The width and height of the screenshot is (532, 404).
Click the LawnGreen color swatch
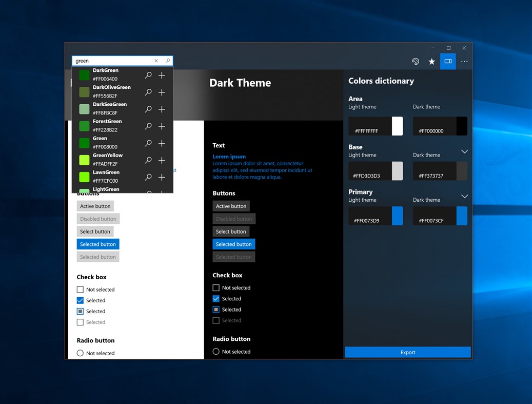click(x=84, y=177)
